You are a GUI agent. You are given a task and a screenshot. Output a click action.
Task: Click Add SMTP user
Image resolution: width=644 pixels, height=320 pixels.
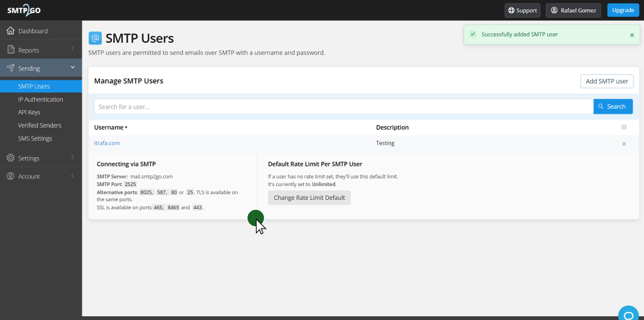click(607, 81)
